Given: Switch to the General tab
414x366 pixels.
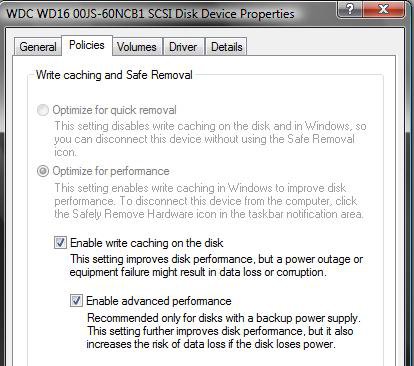Looking at the screenshot, I should tap(38, 47).
